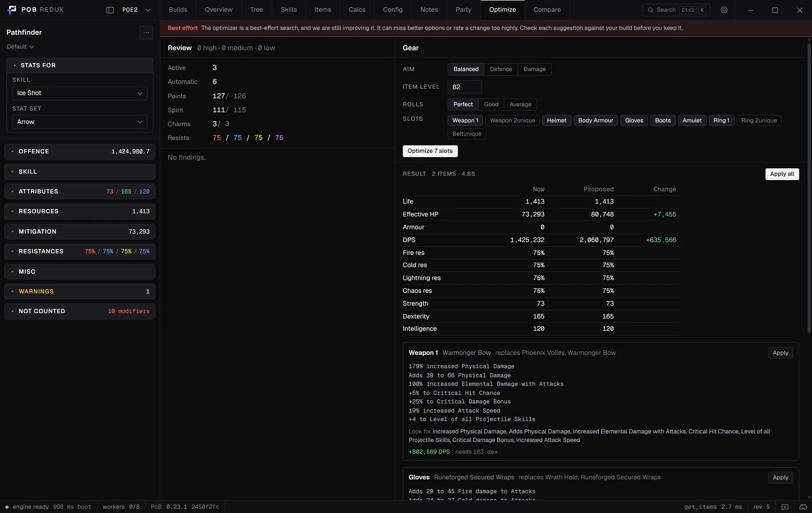Expand the Resistances section

[79, 251]
